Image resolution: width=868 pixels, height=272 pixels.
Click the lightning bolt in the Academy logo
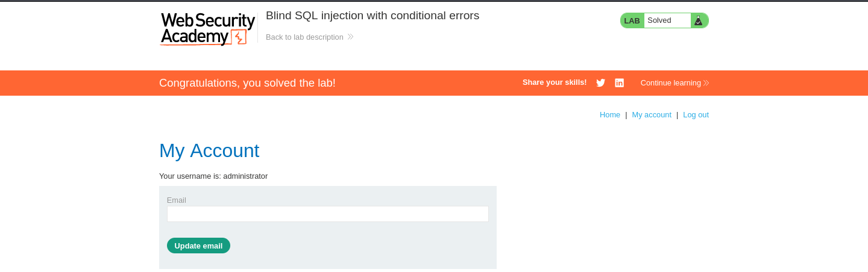[x=239, y=37]
